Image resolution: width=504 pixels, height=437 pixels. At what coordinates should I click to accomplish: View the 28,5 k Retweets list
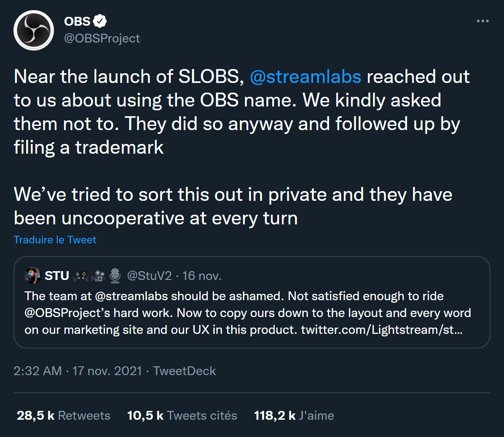point(64,416)
